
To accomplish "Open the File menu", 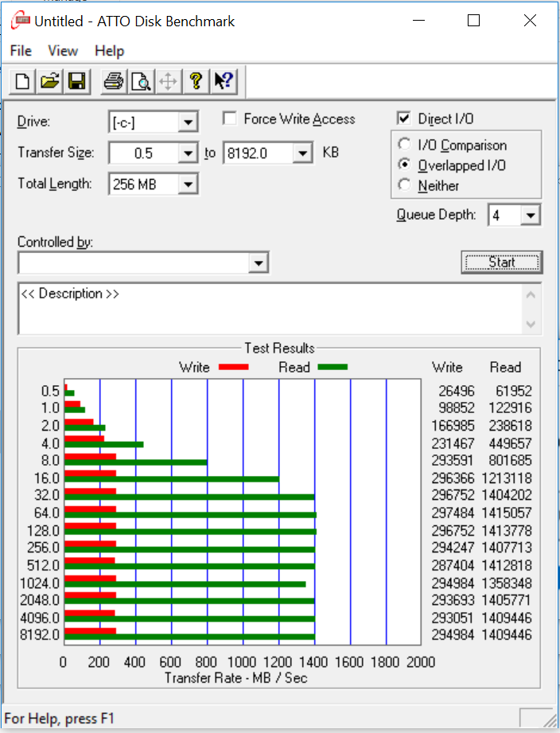I will click(21, 50).
